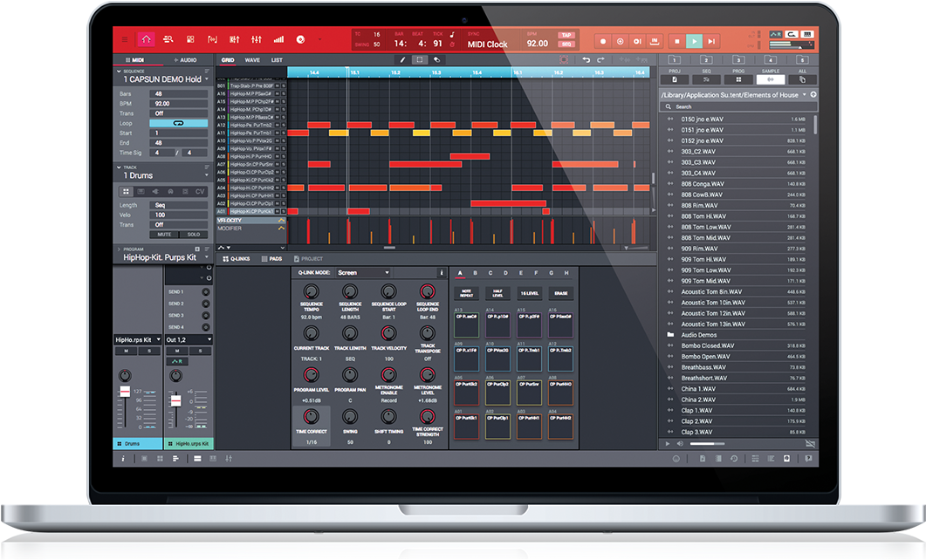Screen dimensions: 926x560
Task: Open the Channel Mixer icon
Action: (257, 40)
